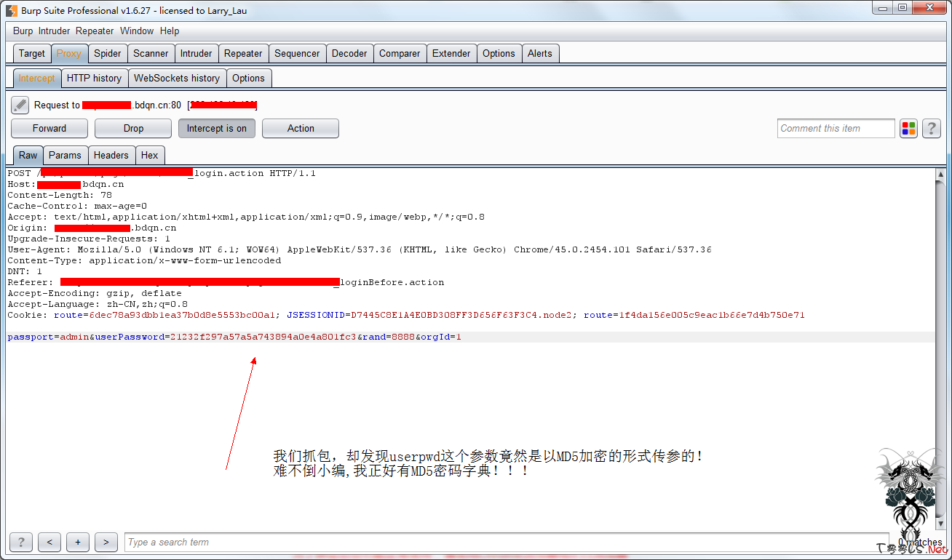Switch to the Target tab
The height and width of the screenshot is (560, 952).
click(32, 53)
